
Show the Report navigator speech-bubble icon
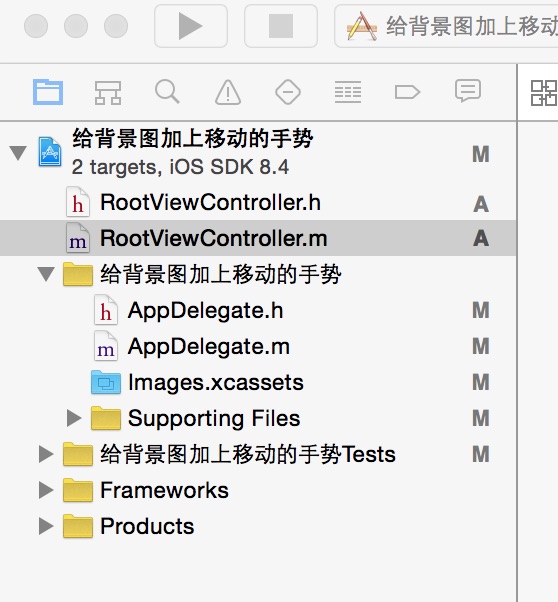pos(468,91)
